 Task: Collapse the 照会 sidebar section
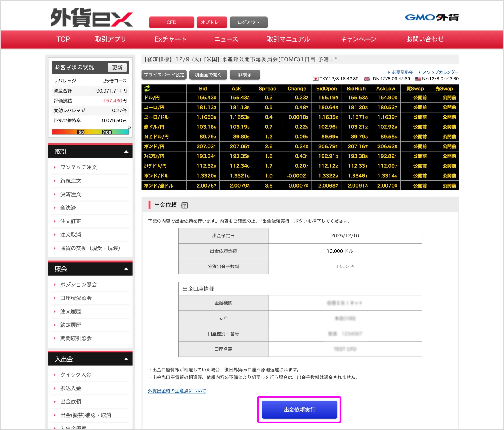[x=126, y=269]
